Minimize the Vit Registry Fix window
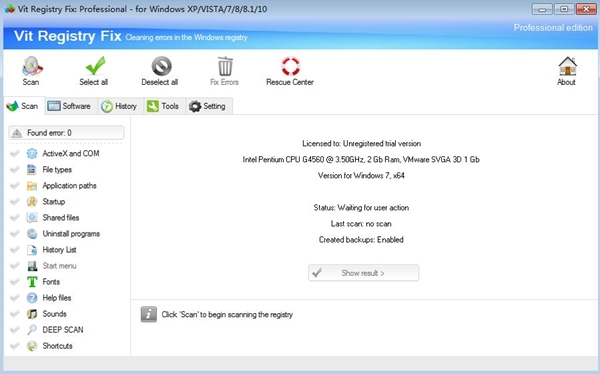Image resolution: width=600 pixels, height=374 pixels. tap(542, 9)
